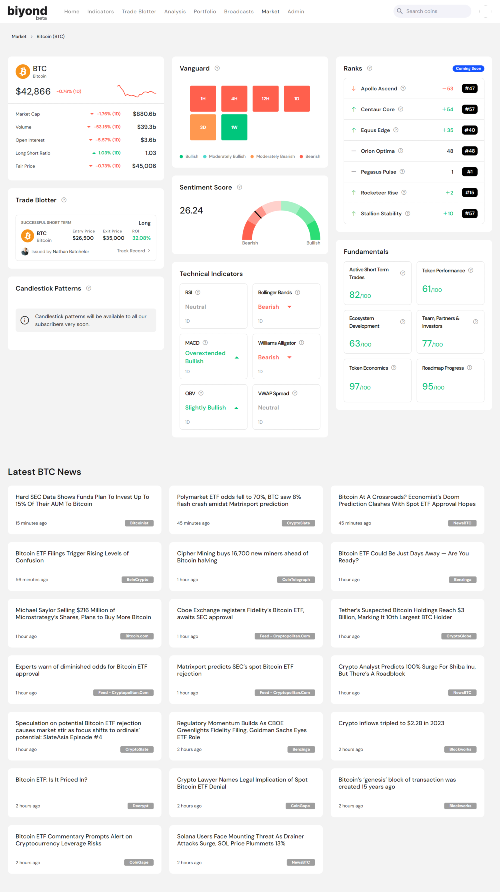Select the 12H Vanguard tile
Viewport: 500px width, 892px height.
[266, 98]
